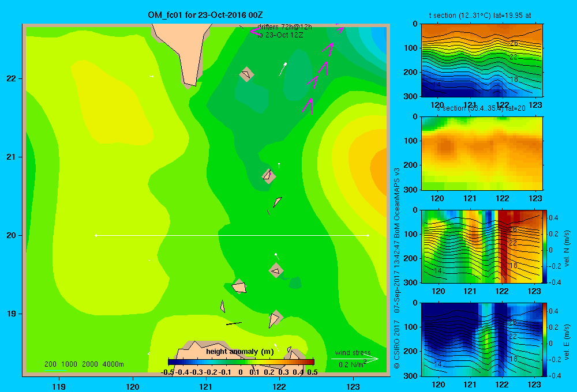Select the 'drifters 72h@12h' label
577x392 pixels.
click(x=284, y=27)
